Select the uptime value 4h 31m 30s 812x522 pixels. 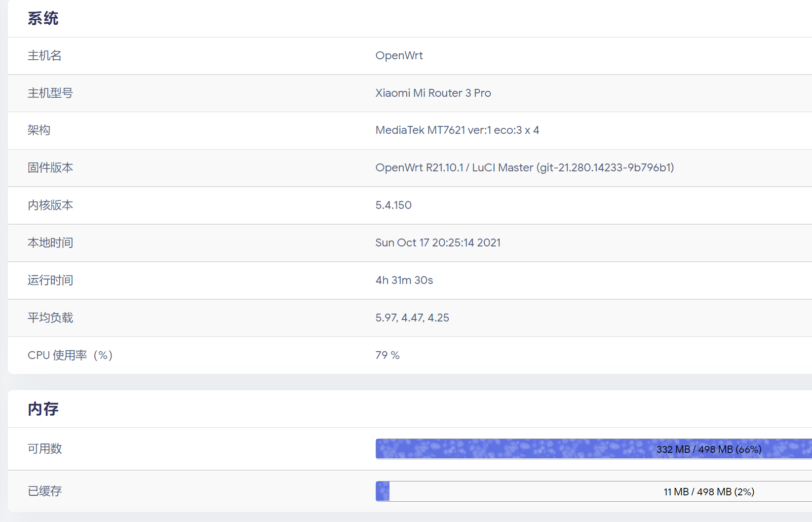click(404, 280)
